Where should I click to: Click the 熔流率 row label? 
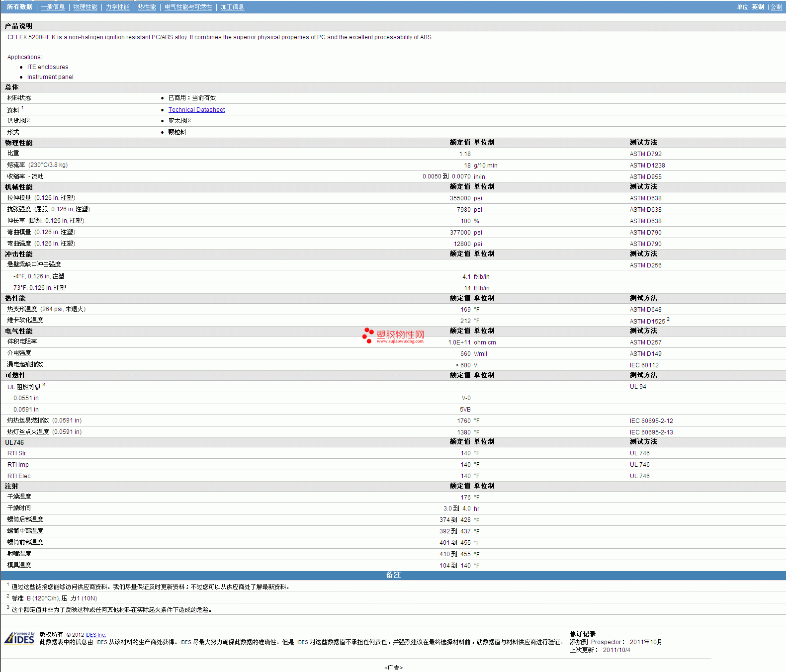coord(37,165)
